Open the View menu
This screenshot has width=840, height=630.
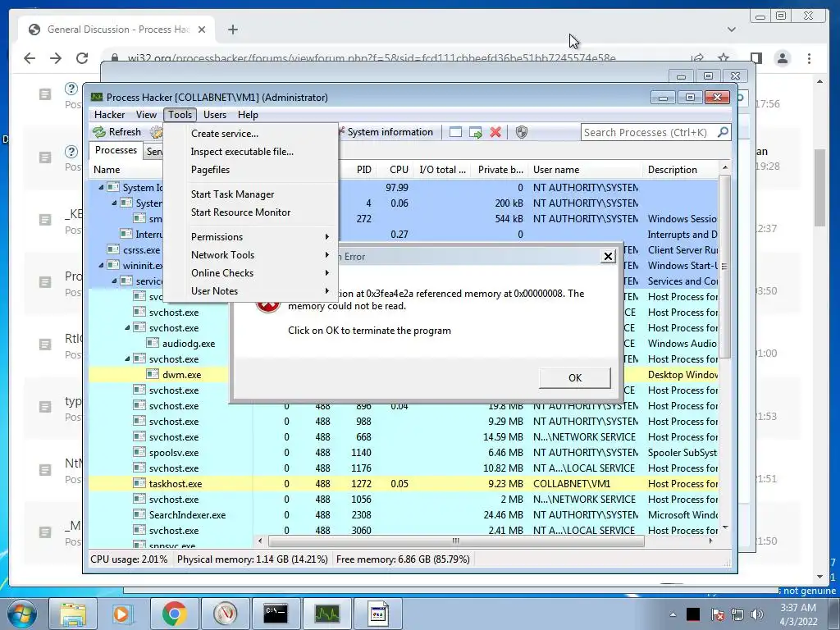coord(146,115)
